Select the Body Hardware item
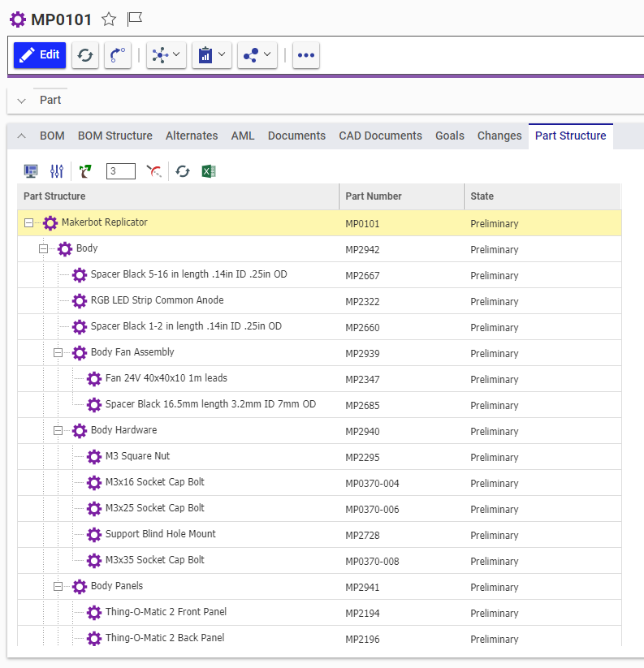The width and height of the screenshot is (644, 668). (x=123, y=430)
